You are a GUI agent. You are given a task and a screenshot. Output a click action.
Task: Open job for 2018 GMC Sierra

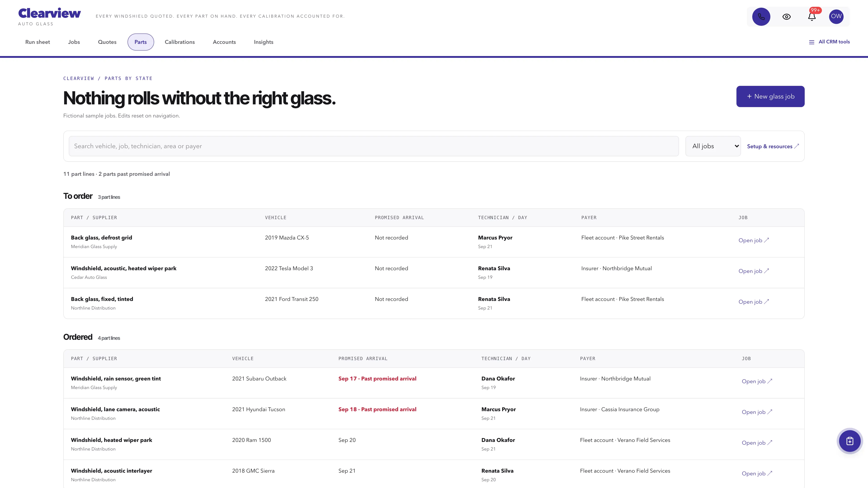point(757,474)
